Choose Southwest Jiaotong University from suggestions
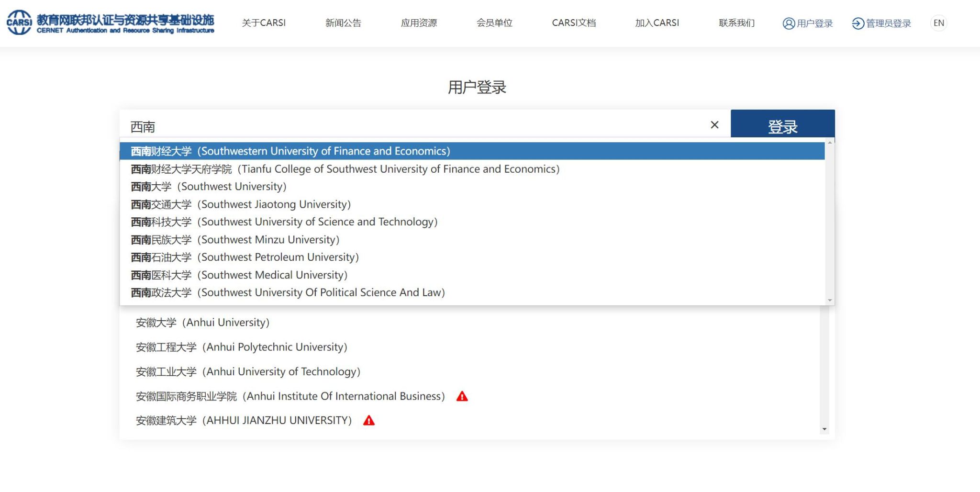This screenshot has width=980, height=492. (241, 204)
